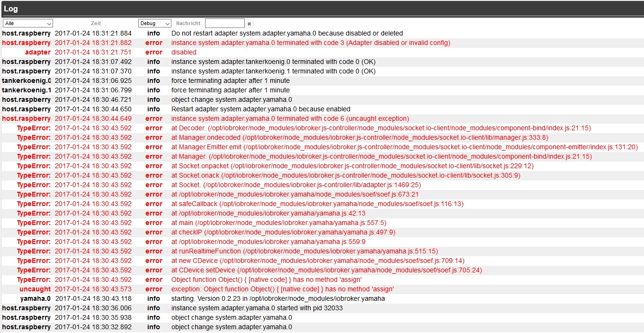Select the 'terminated with code 6 (uncaught exception)' message
The height and width of the screenshot is (333, 644).
pyautogui.click(x=290, y=119)
